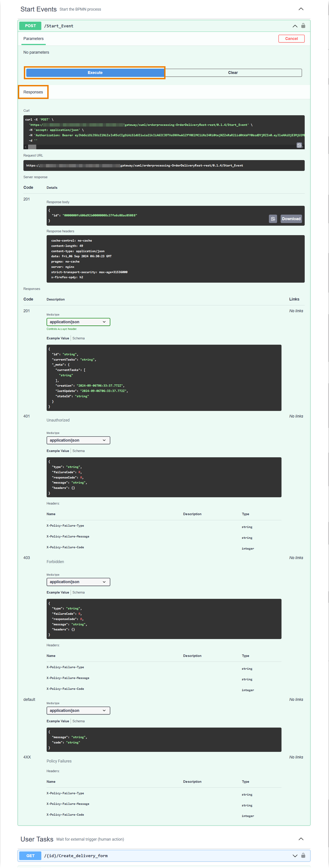The height and width of the screenshot is (868, 329).
Task: Collapse the POST /Start_Event operation chevron
Action: click(295, 26)
